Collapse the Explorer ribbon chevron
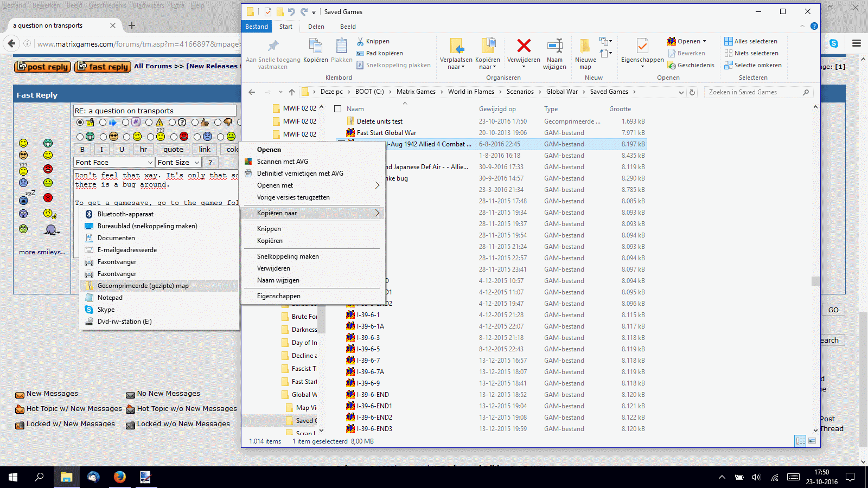This screenshot has width=868, height=488. point(802,26)
